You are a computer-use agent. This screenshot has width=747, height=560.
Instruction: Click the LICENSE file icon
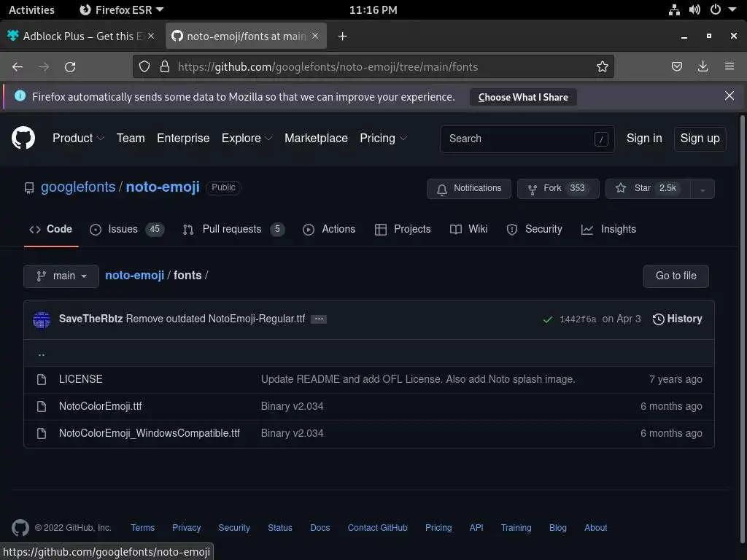click(42, 379)
